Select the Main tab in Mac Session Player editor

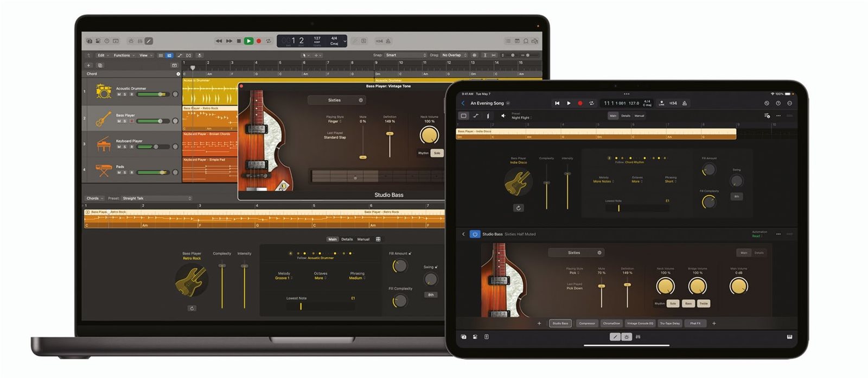tap(333, 239)
